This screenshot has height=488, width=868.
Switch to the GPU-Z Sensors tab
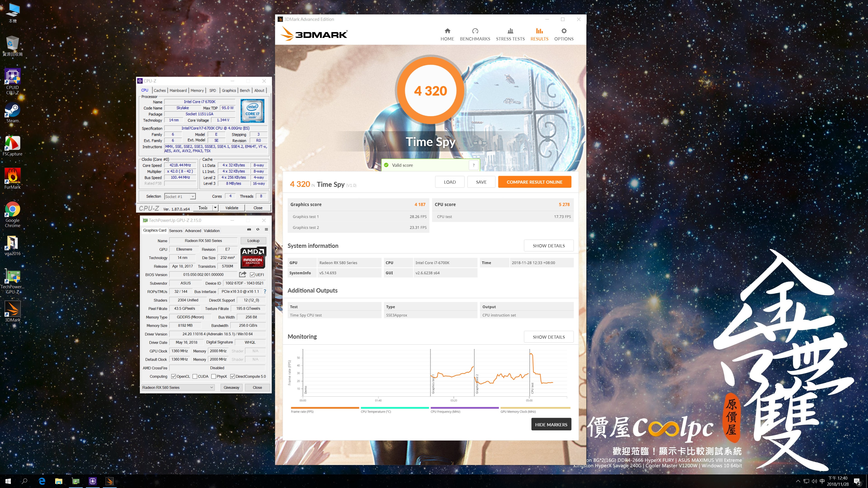point(176,231)
